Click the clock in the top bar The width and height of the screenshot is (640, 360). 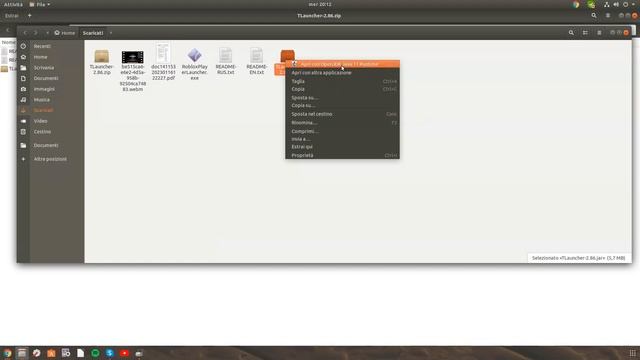click(320, 4)
